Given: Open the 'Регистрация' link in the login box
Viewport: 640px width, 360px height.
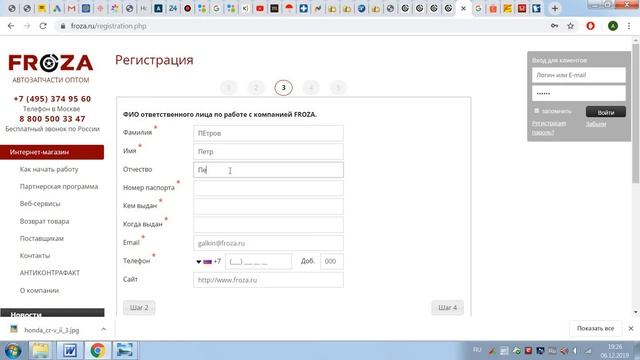Looking at the screenshot, I should pyautogui.click(x=549, y=123).
